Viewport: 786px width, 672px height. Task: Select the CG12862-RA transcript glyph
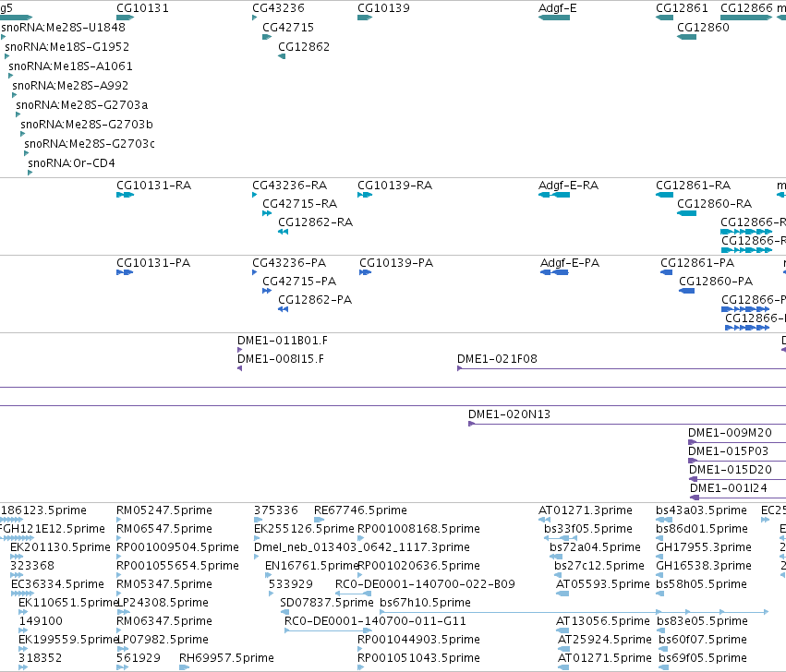[x=284, y=232]
